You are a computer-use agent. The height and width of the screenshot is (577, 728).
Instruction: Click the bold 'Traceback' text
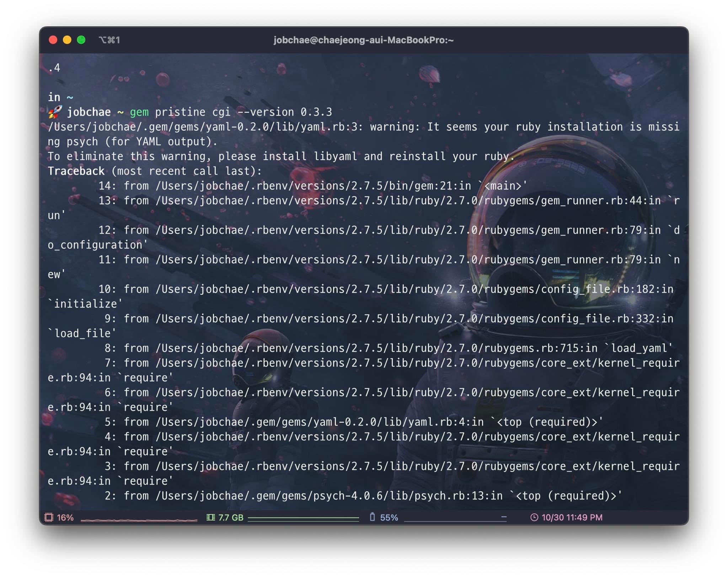76,171
